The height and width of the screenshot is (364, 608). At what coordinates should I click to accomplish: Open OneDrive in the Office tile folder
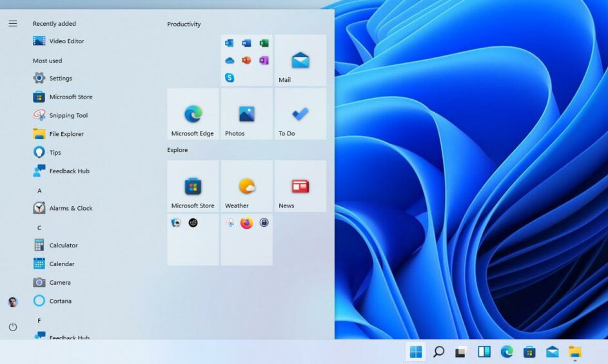coord(229,61)
